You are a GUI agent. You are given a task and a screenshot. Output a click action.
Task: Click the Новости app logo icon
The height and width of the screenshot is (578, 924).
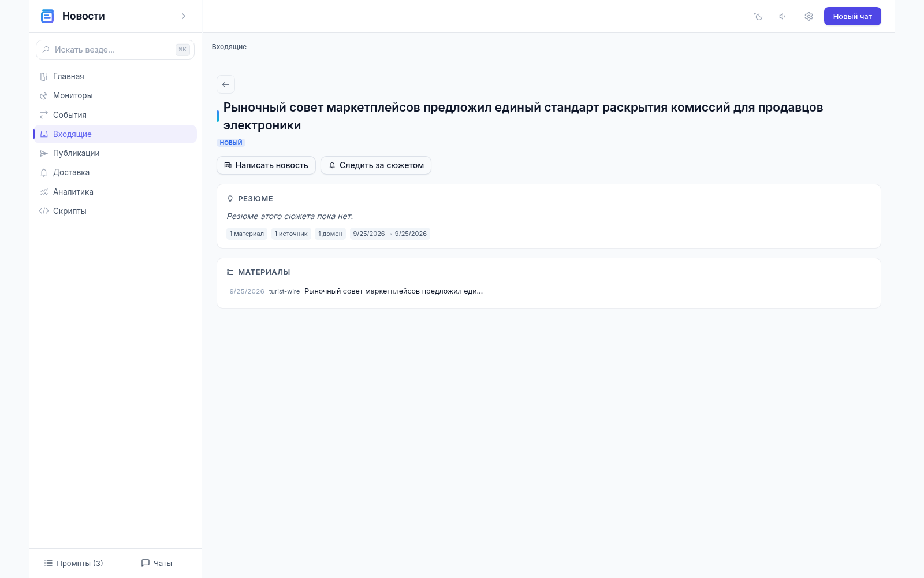(x=47, y=16)
